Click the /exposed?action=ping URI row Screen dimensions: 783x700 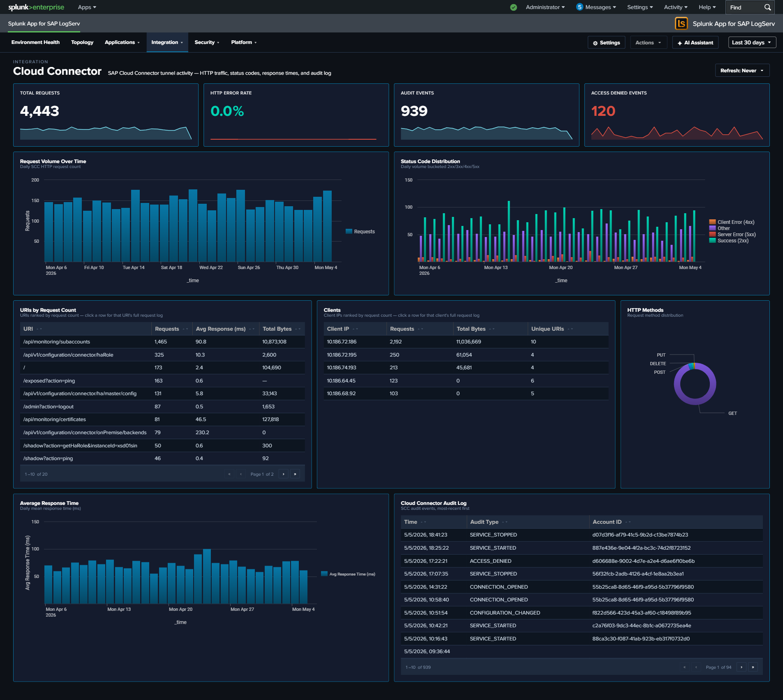coord(162,381)
